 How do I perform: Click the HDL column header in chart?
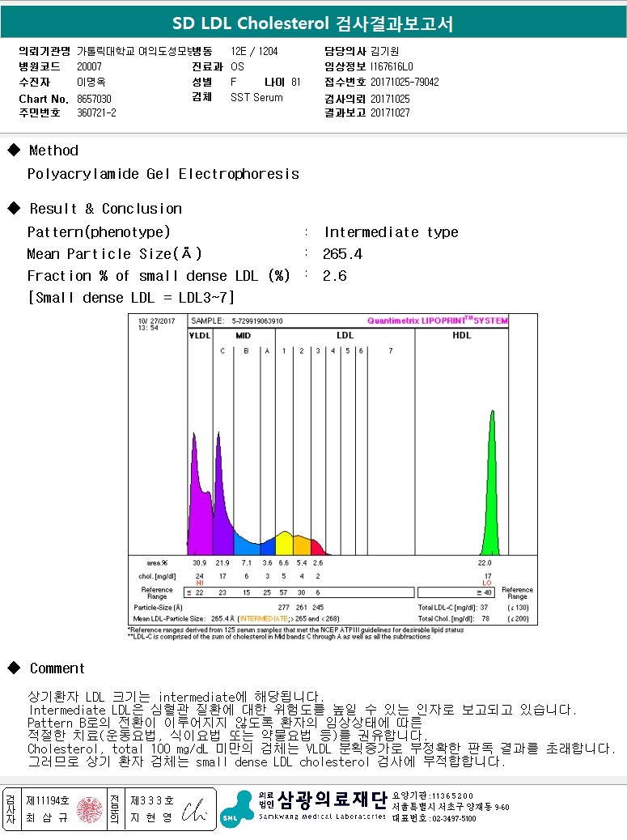click(461, 335)
